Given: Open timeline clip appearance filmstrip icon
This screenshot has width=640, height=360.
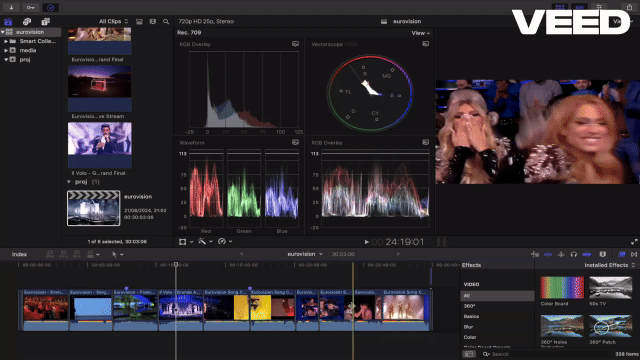Looking at the screenshot, I should coord(602,254).
